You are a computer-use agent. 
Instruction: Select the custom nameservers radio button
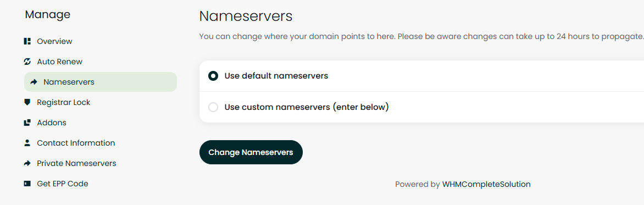point(213,107)
